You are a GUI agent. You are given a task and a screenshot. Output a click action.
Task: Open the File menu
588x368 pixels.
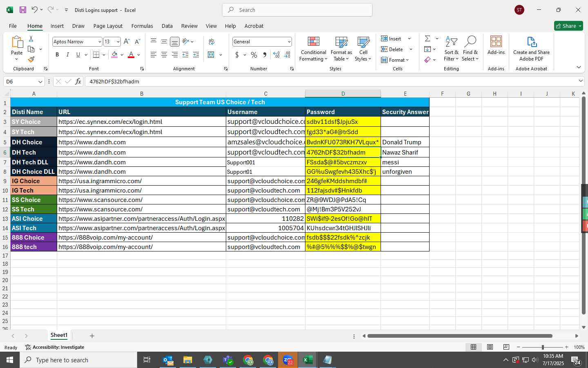click(13, 26)
